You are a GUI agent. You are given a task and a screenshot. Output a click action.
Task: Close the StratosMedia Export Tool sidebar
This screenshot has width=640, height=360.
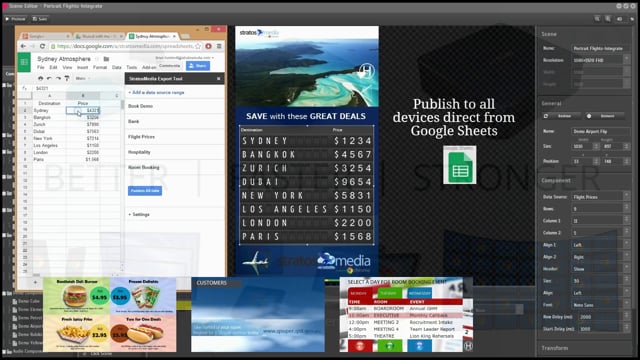point(219,78)
